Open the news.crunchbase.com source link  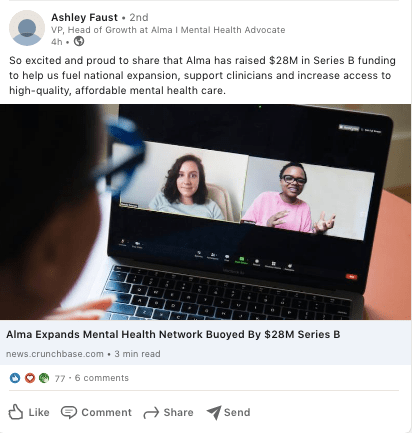[55, 354]
